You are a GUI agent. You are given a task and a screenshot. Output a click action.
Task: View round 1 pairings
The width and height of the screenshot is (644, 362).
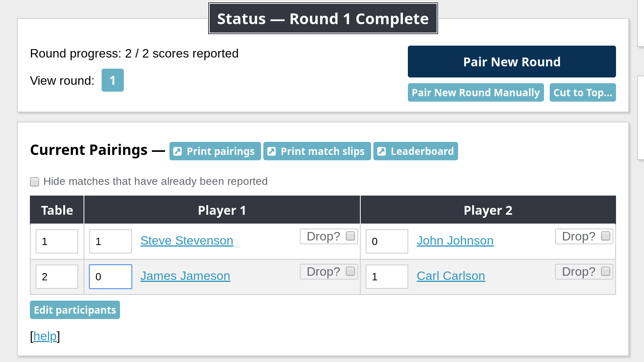click(112, 81)
